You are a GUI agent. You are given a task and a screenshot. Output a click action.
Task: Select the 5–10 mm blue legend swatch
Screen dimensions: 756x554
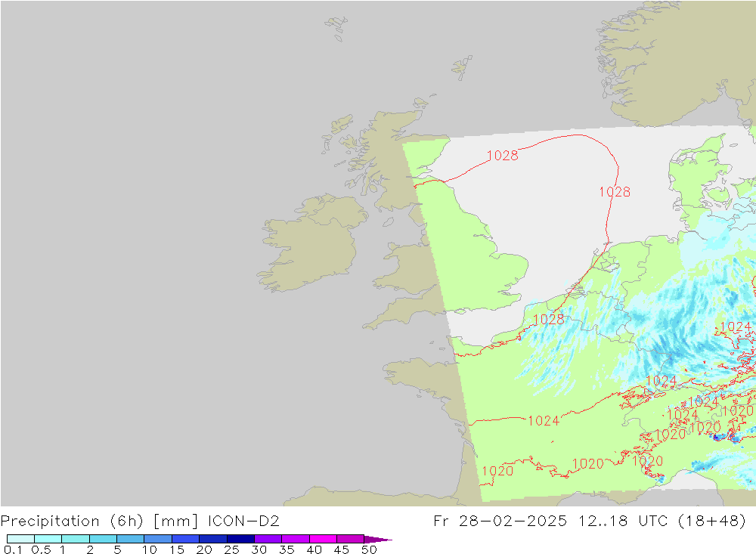131,539
